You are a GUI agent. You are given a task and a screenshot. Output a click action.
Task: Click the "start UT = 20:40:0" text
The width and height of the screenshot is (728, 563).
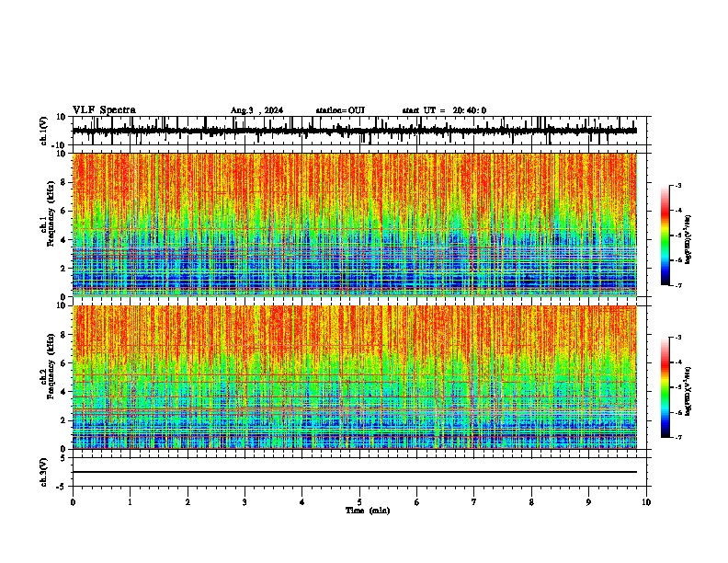tap(444, 110)
